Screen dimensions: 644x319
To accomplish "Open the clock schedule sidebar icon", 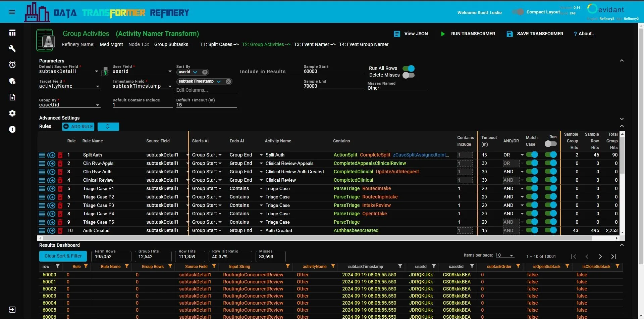I will (12, 65).
